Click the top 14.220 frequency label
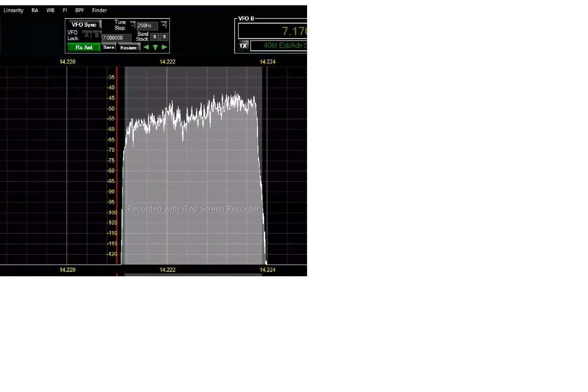588x392 pixels. click(67, 62)
